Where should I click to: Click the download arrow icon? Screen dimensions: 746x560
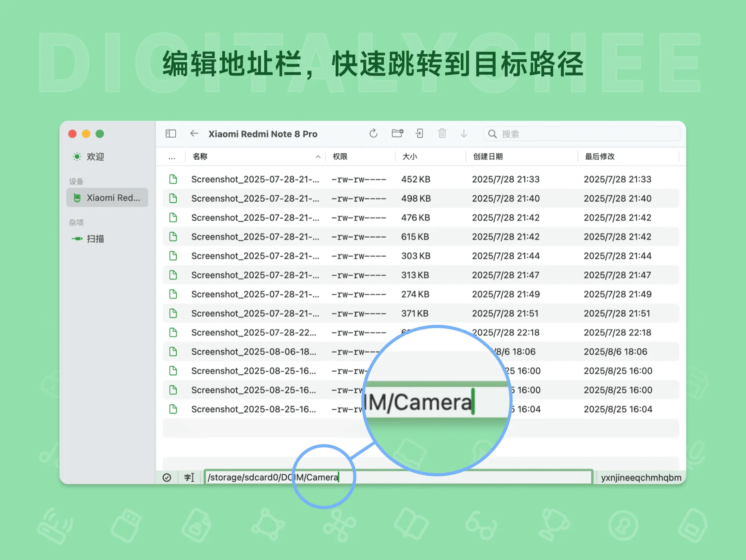coord(464,134)
